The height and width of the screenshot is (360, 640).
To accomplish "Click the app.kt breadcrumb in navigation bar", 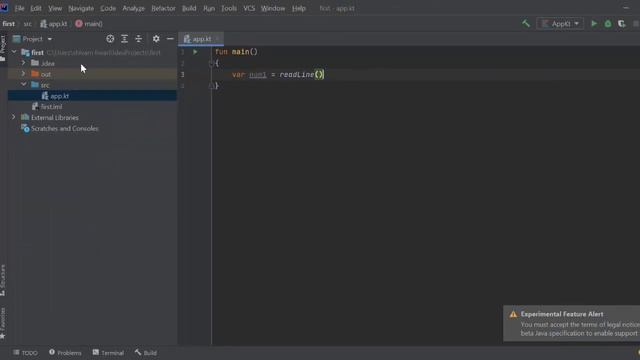I will (x=53, y=24).
